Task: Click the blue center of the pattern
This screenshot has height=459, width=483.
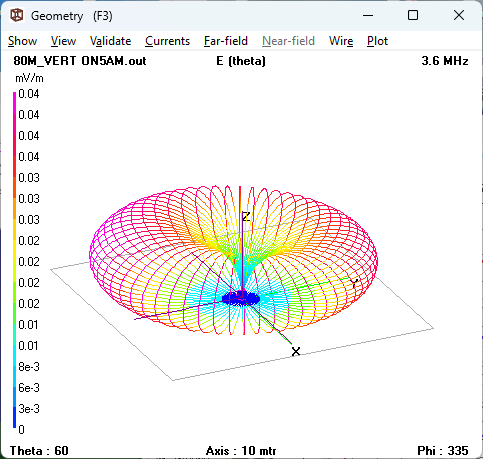Action: point(241,298)
